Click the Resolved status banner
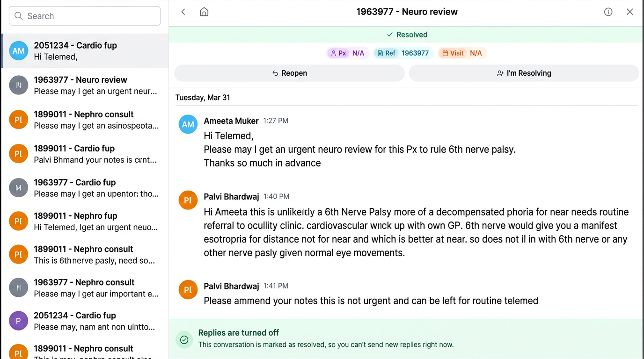644x359 pixels. [406, 35]
